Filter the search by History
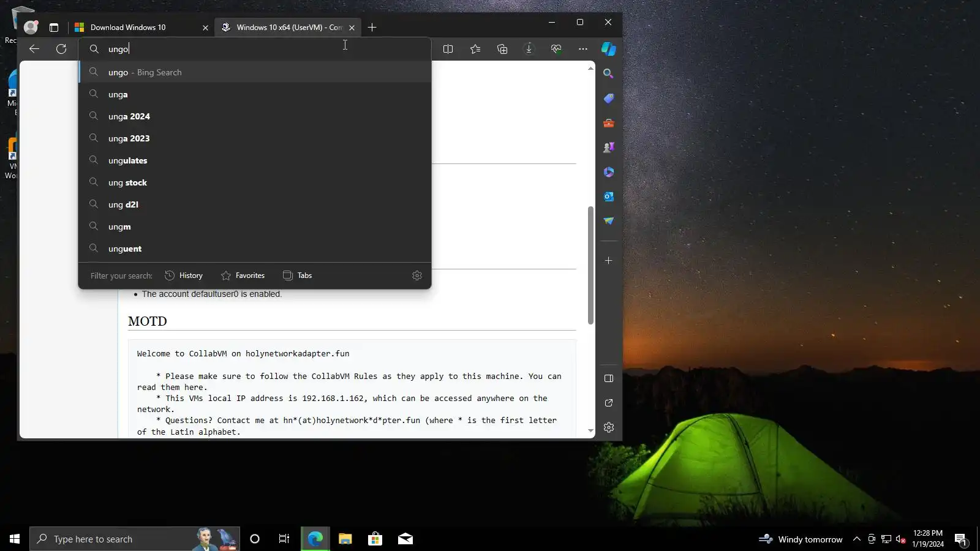 coord(184,275)
